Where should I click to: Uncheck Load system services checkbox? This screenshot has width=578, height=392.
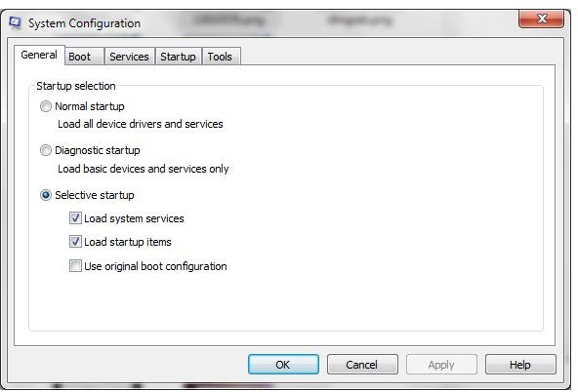click(x=75, y=218)
